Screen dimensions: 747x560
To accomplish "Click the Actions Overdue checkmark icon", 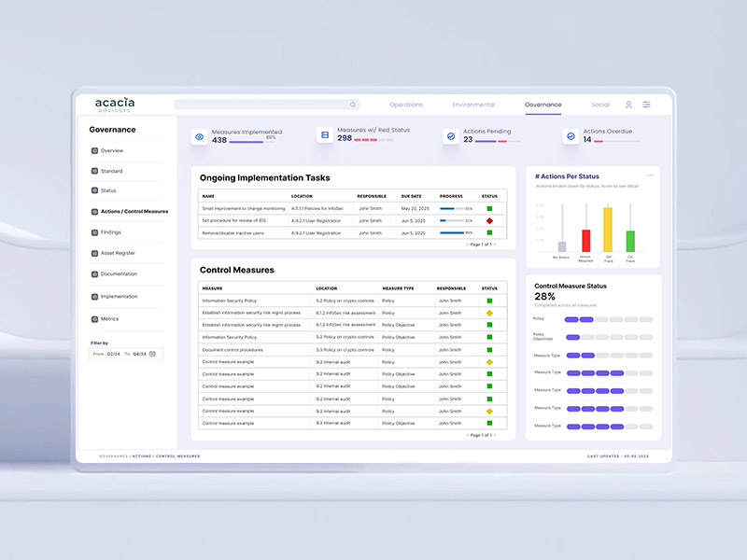I will coord(571,136).
